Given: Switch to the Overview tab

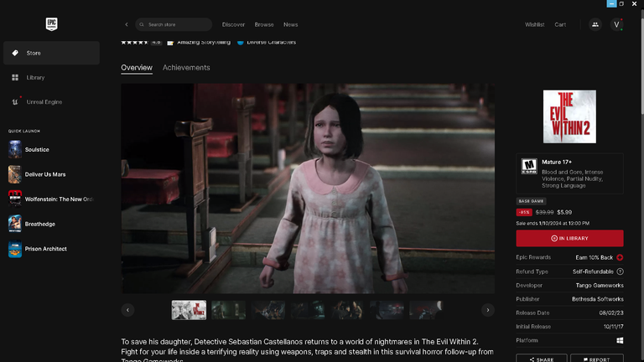Looking at the screenshot, I should pyautogui.click(x=137, y=68).
